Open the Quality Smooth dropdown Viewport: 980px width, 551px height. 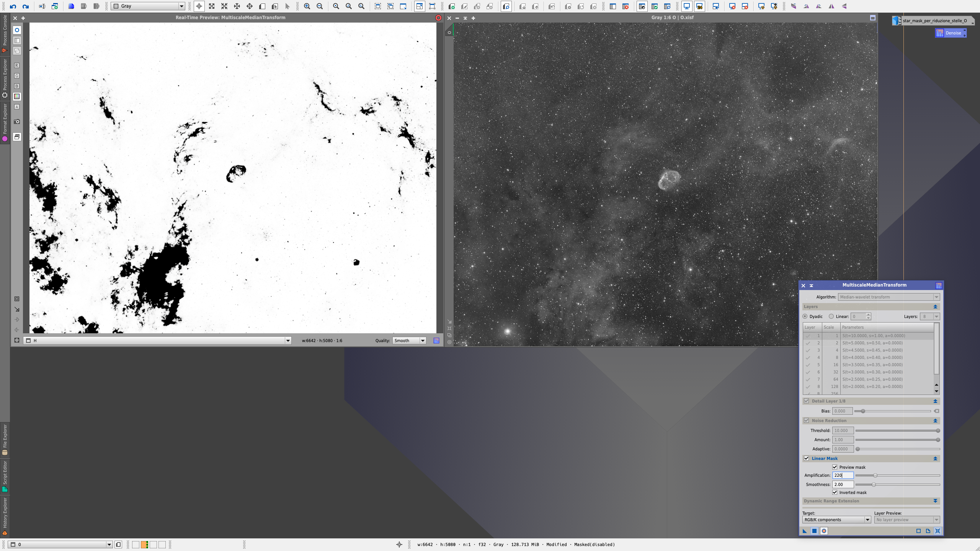[409, 341]
